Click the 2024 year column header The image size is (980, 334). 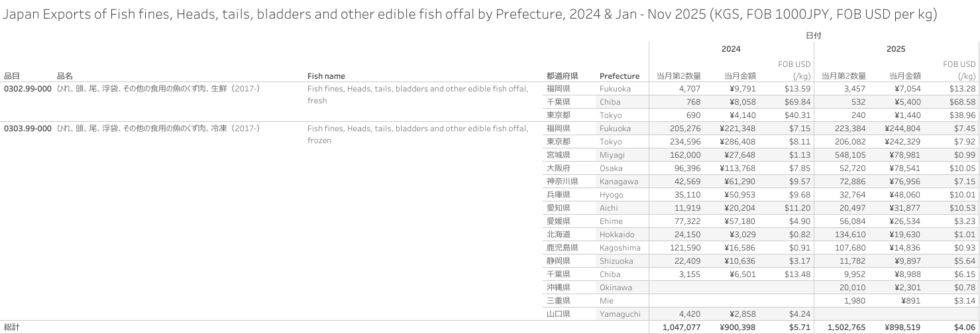click(x=731, y=49)
